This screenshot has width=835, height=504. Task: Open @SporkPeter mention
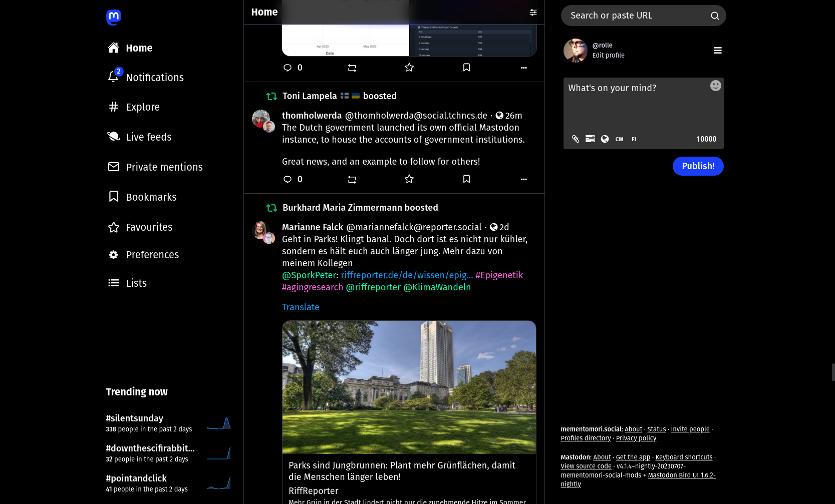point(309,275)
